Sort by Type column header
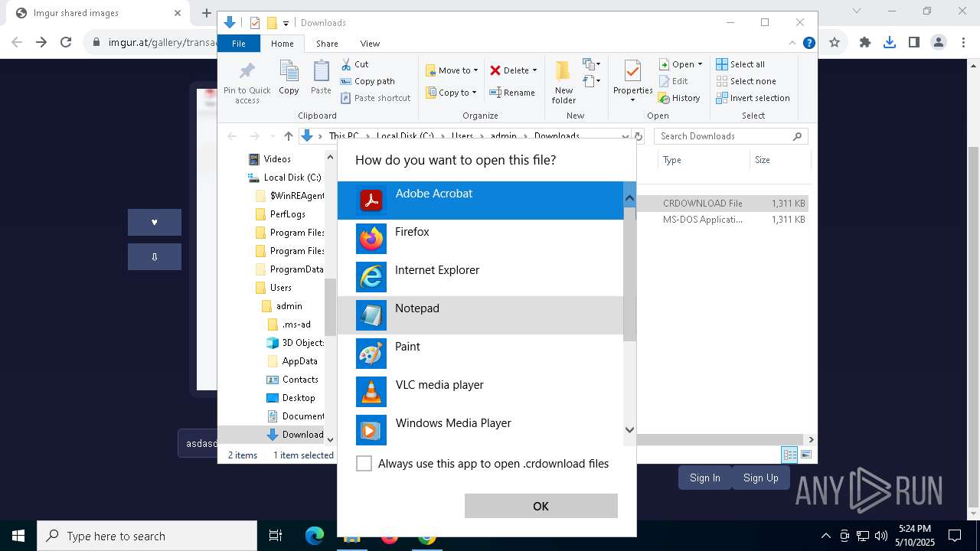 (x=704, y=160)
